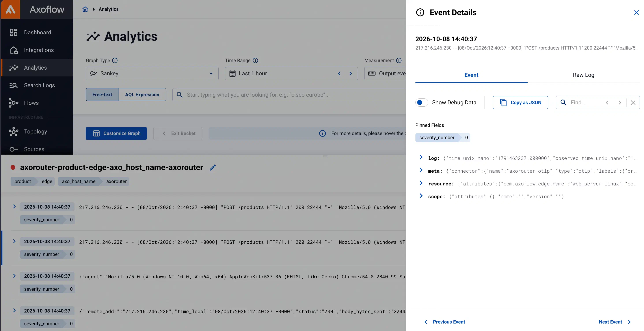Expand the first 14:40:37 log row
This screenshot has height=331, width=644.
coord(14,206)
